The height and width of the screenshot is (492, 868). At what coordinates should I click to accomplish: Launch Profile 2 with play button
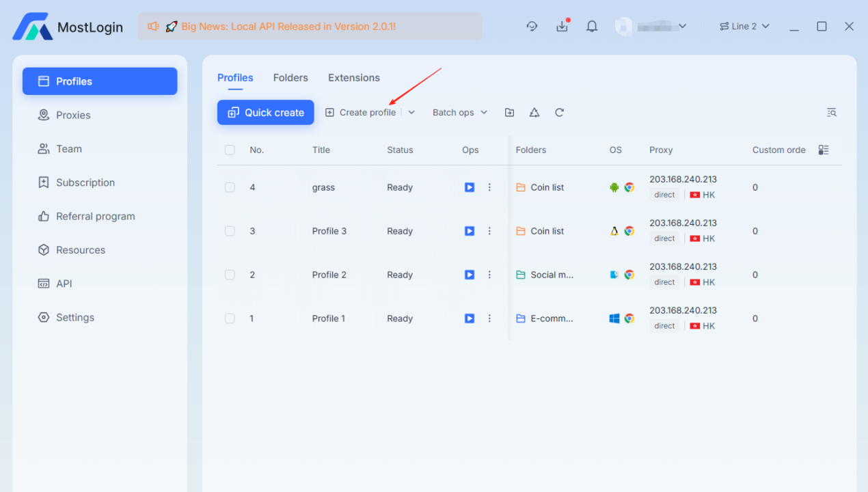tap(470, 275)
